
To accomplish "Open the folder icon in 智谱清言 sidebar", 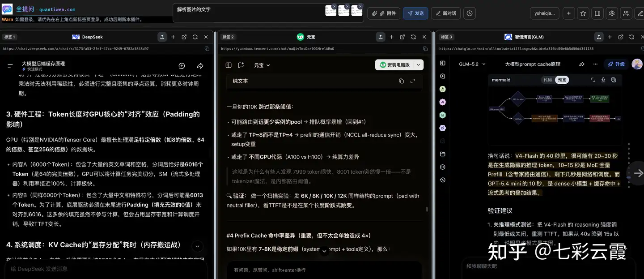I will 443,154.
